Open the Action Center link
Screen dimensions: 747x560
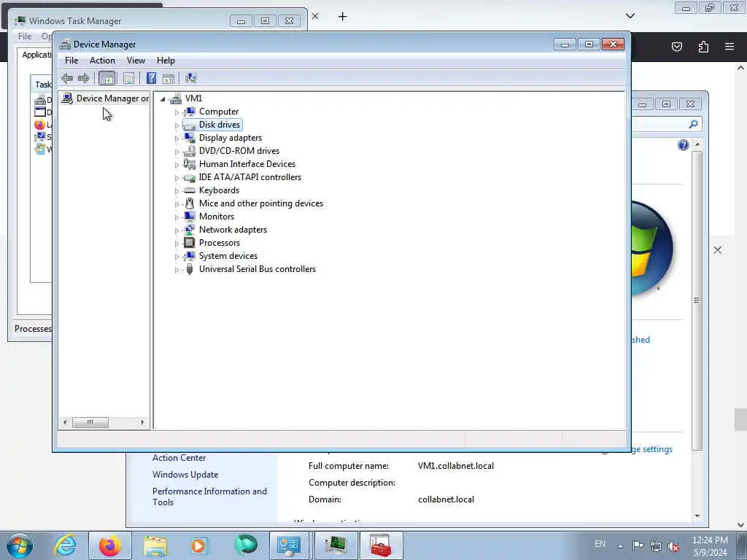[x=179, y=458]
